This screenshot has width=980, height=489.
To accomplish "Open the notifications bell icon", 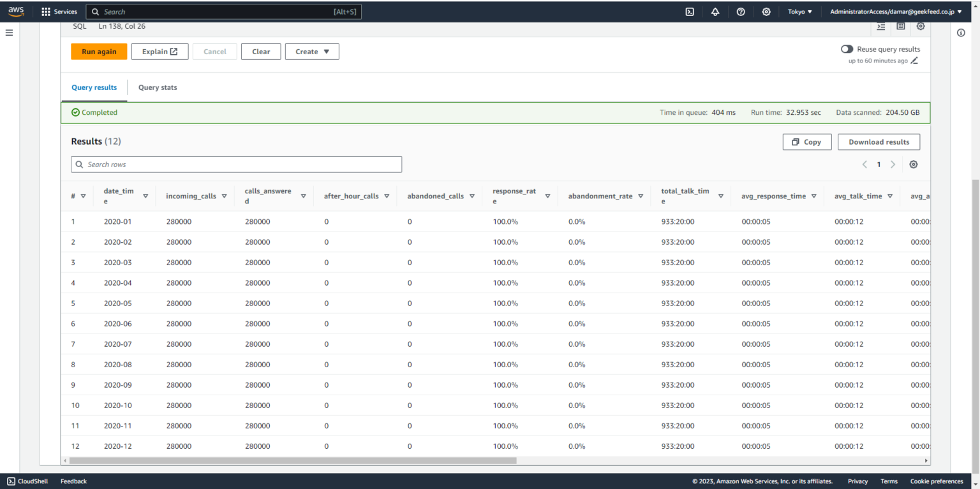I will pos(715,11).
